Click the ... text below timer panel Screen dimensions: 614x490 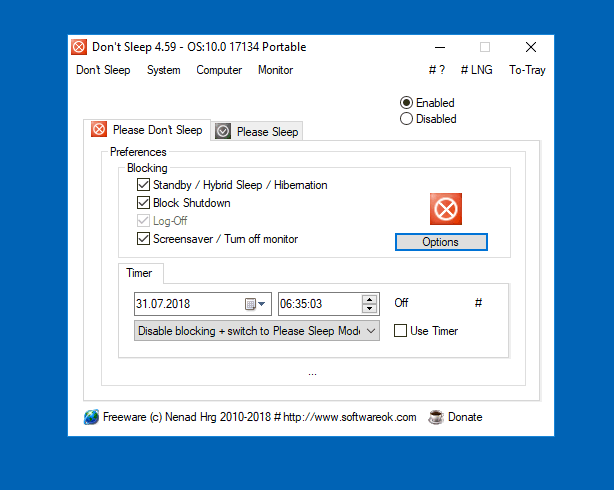[x=312, y=374]
